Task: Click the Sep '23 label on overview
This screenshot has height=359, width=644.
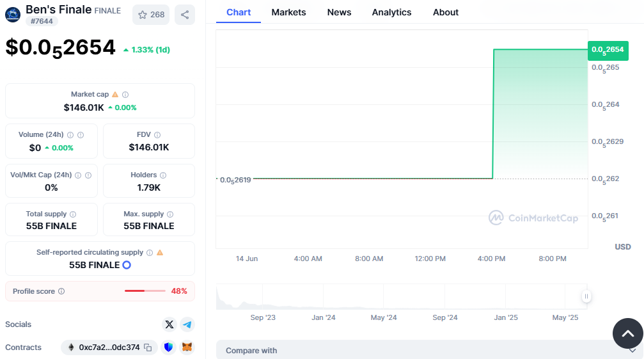Action: coord(263,317)
